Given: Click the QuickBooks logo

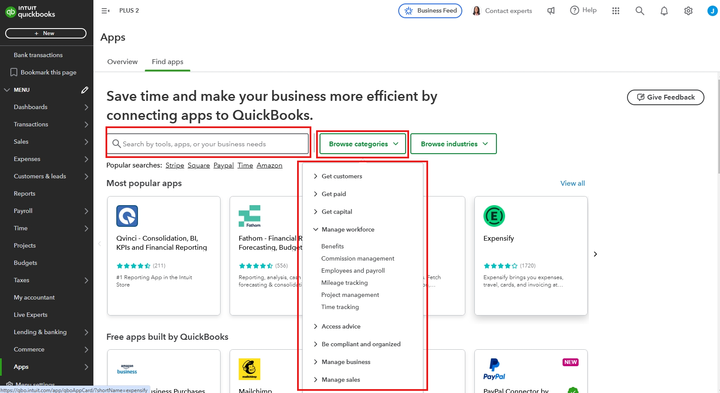Looking at the screenshot, I should (x=30, y=11).
